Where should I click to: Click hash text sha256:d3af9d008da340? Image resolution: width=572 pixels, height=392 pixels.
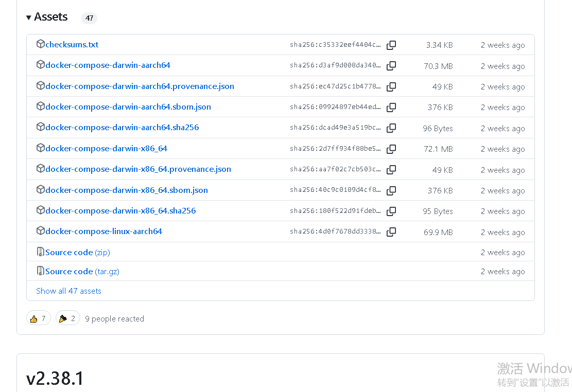[x=335, y=65]
